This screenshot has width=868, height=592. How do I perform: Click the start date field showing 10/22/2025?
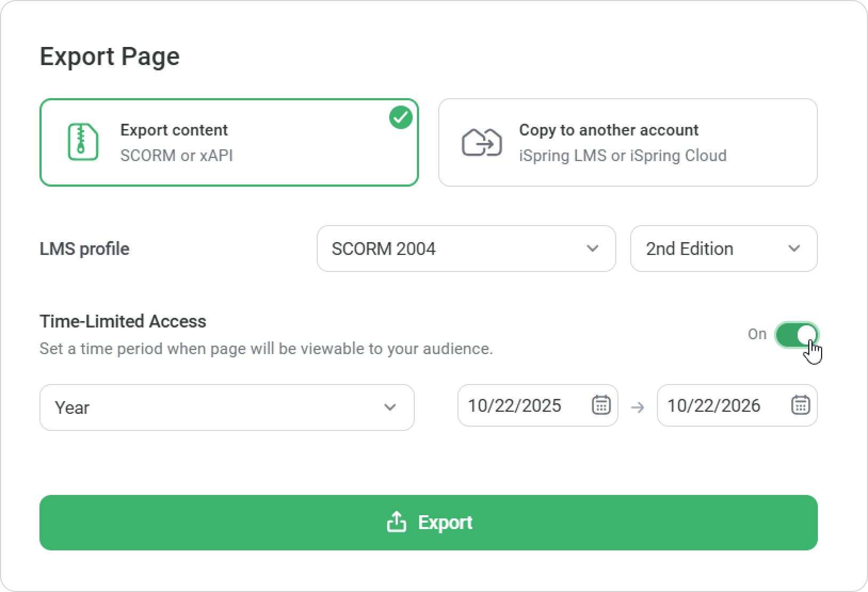515,405
